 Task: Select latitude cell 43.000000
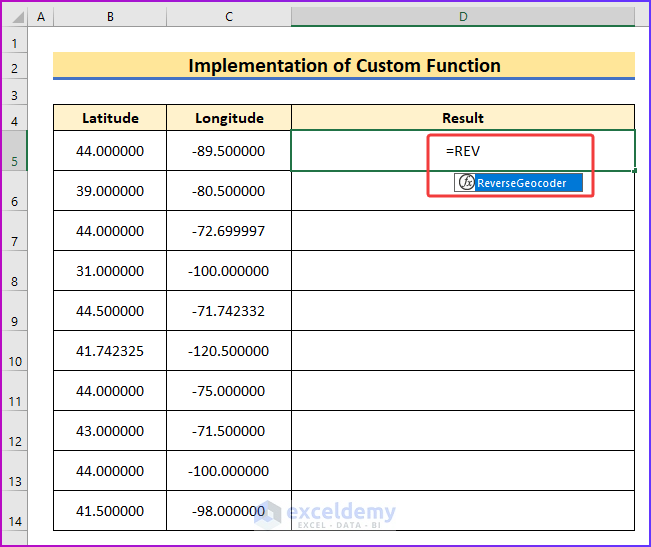110,430
